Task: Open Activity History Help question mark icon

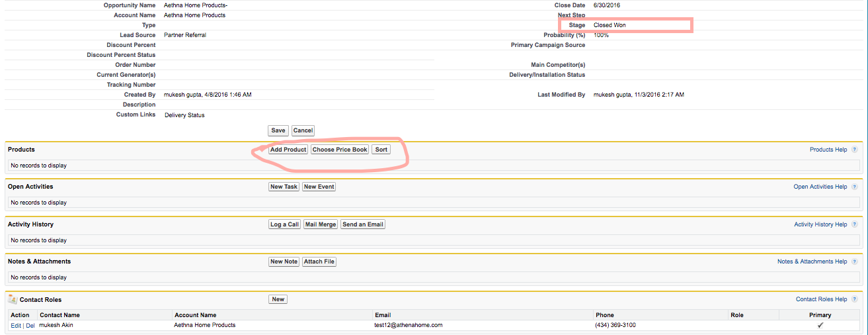Action: (854, 224)
